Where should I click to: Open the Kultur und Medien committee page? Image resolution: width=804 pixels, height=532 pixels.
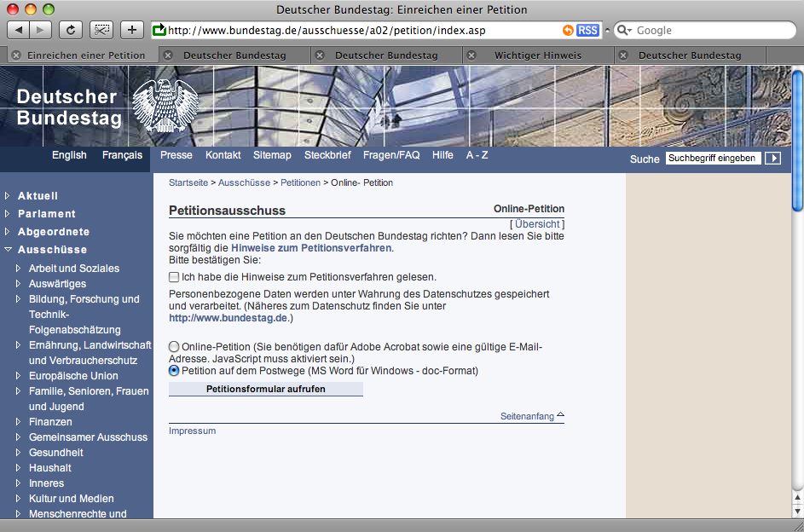tap(72, 499)
